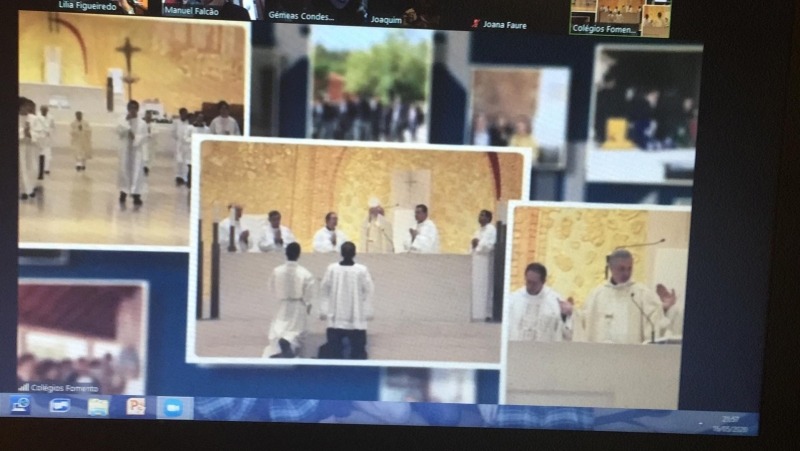
Task: Click the Zoom icon in the taskbar
Action: click(173, 408)
